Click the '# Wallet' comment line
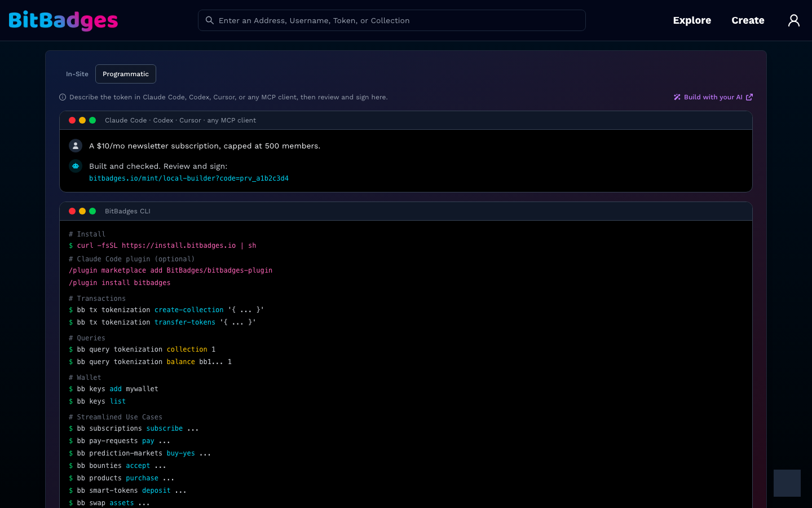Screen dimensions: 812x508 click(x=85, y=378)
